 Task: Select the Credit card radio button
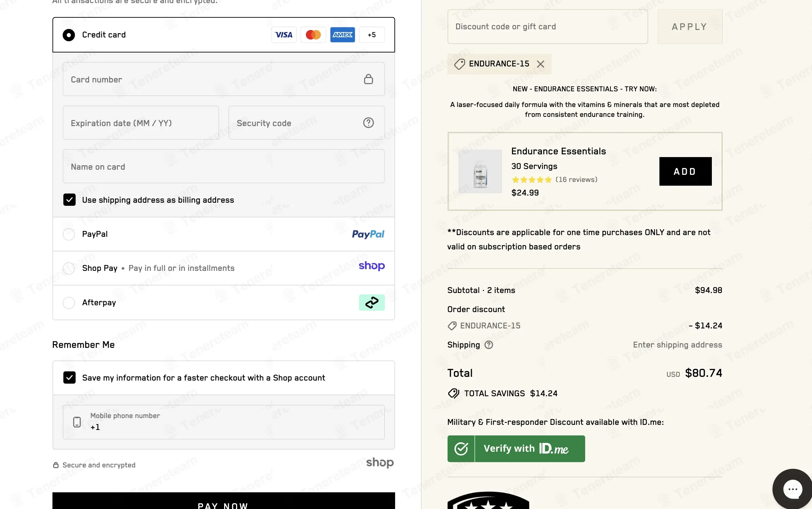[69, 35]
